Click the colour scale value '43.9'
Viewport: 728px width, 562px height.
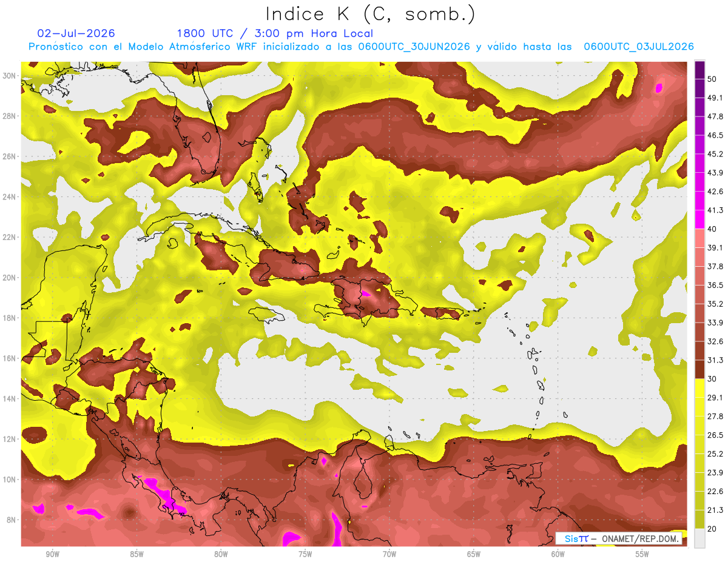(715, 173)
